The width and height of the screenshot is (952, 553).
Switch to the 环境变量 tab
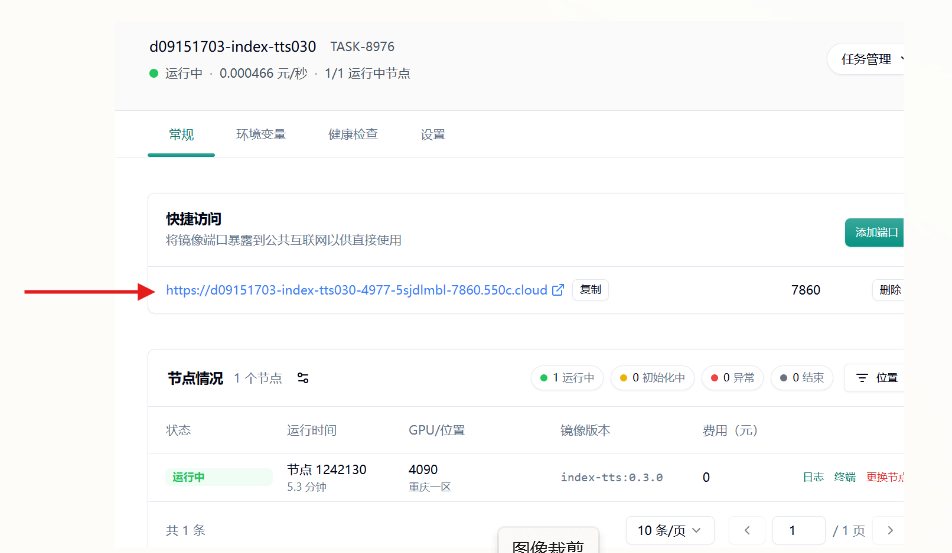click(261, 134)
